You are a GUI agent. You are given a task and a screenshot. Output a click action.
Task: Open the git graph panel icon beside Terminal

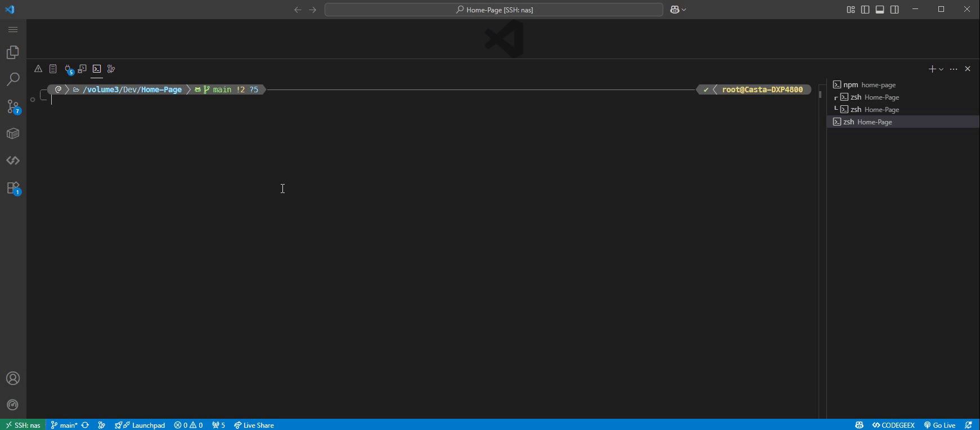[x=111, y=69]
